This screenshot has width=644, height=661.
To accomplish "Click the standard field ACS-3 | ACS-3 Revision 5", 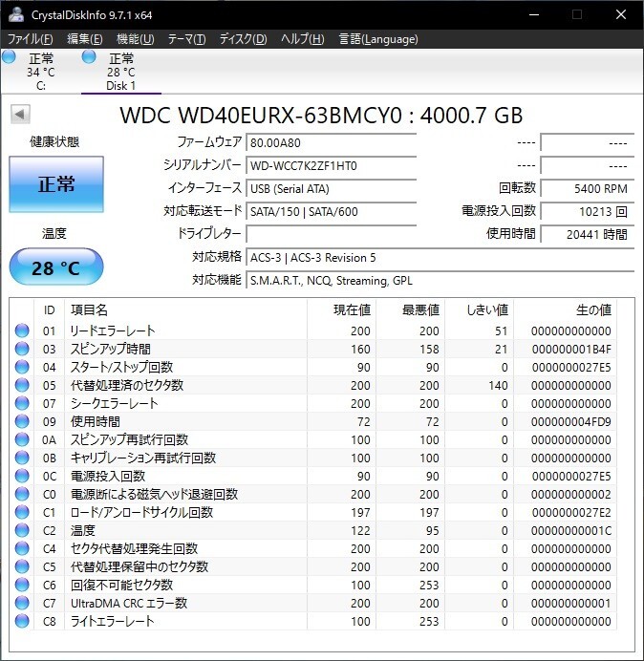I will (x=440, y=257).
